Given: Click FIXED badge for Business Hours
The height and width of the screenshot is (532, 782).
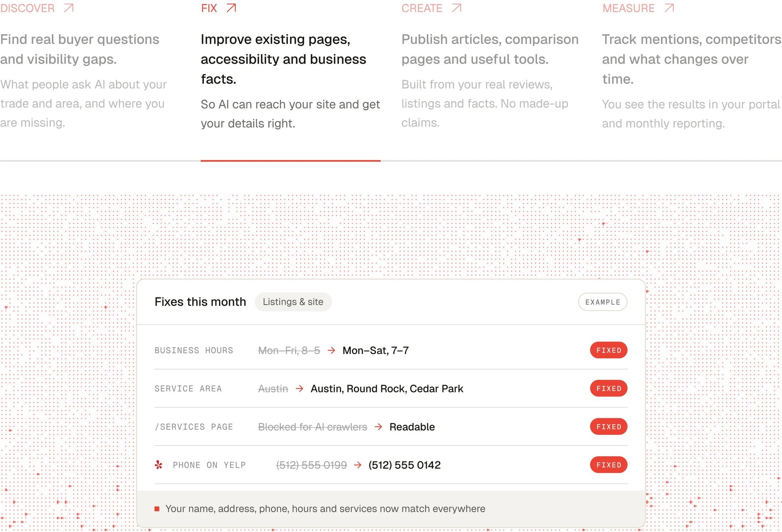Looking at the screenshot, I should (x=608, y=350).
